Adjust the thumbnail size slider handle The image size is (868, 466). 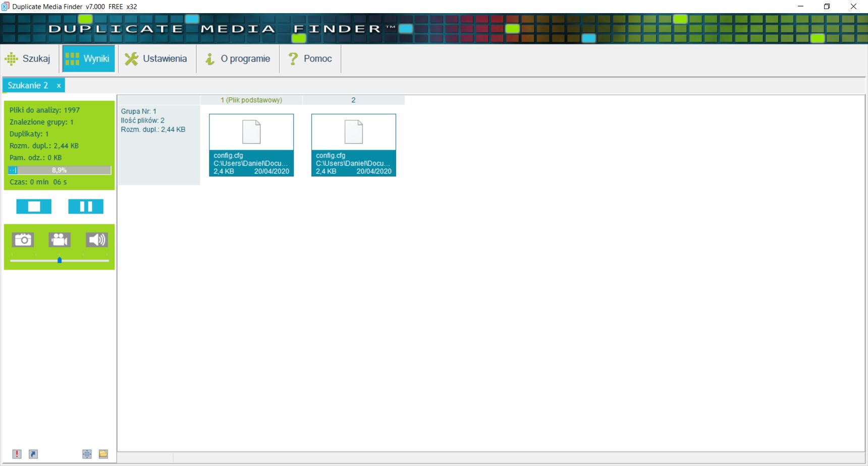[x=60, y=261]
